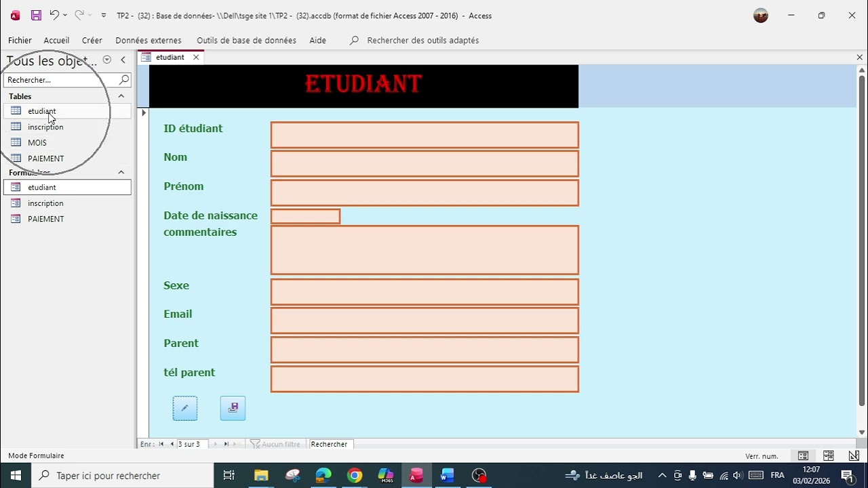The height and width of the screenshot is (488, 868).
Task: Go to last record navigation button
Action: click(226, 444)
